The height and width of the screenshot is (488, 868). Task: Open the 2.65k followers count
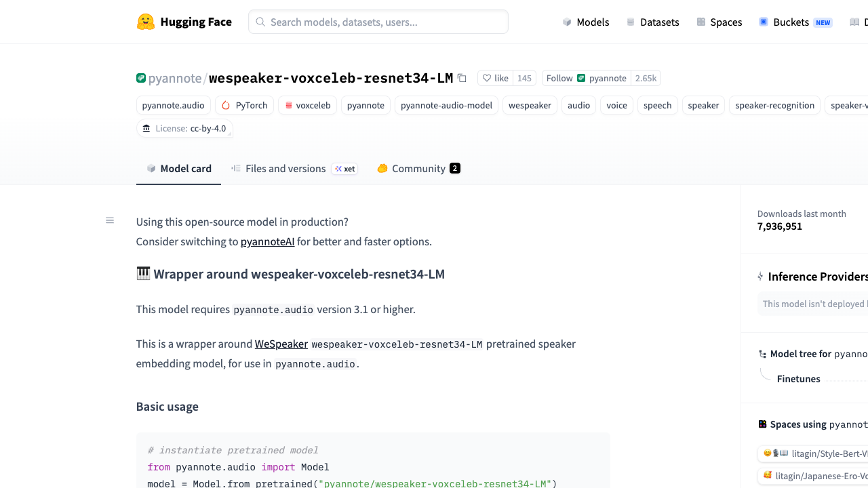click(646, 78)
